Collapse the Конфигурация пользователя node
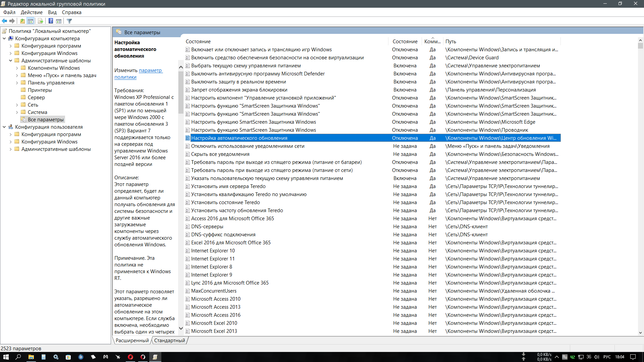644x362 pixels. click(x=4, y=127)
